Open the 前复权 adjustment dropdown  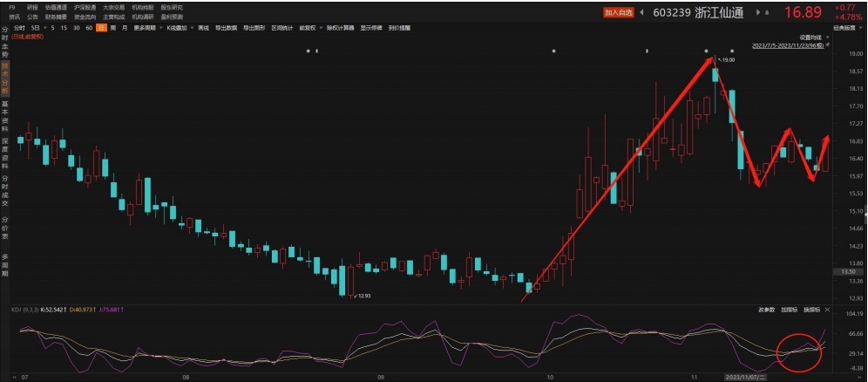[321, 28]
